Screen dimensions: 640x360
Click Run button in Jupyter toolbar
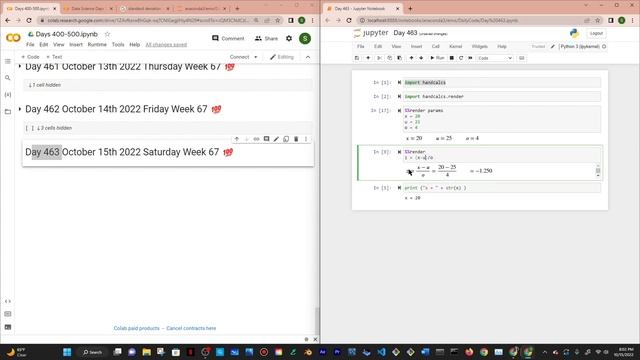tap(437, 58)
